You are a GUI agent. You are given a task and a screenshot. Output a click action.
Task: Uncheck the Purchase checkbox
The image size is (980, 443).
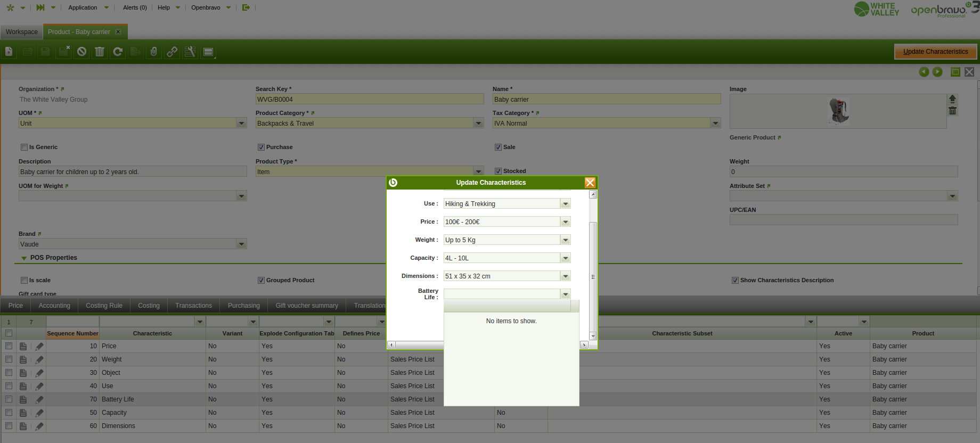pos(261,147)
